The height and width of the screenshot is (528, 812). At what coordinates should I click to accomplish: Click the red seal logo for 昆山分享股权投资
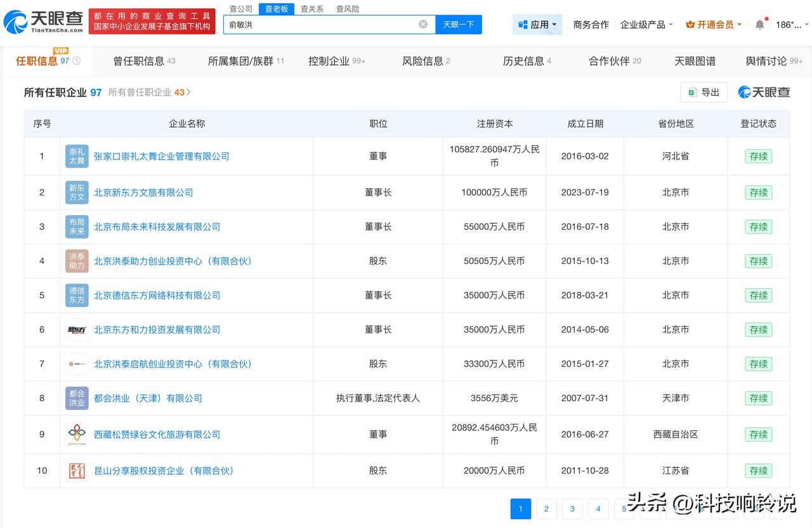77,471
